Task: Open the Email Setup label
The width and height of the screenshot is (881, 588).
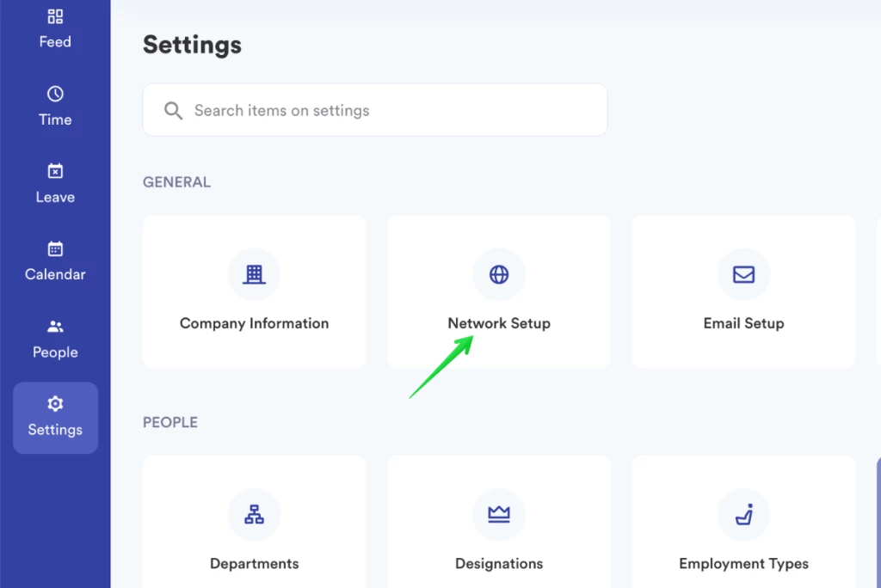Action: [x=743, y=323]
